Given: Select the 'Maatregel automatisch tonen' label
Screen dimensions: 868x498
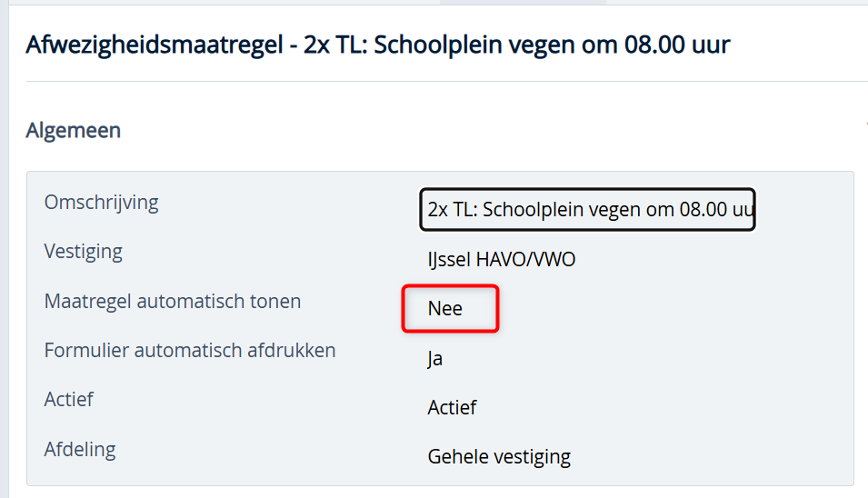Looking at the screenshot, I should [172, 301].
